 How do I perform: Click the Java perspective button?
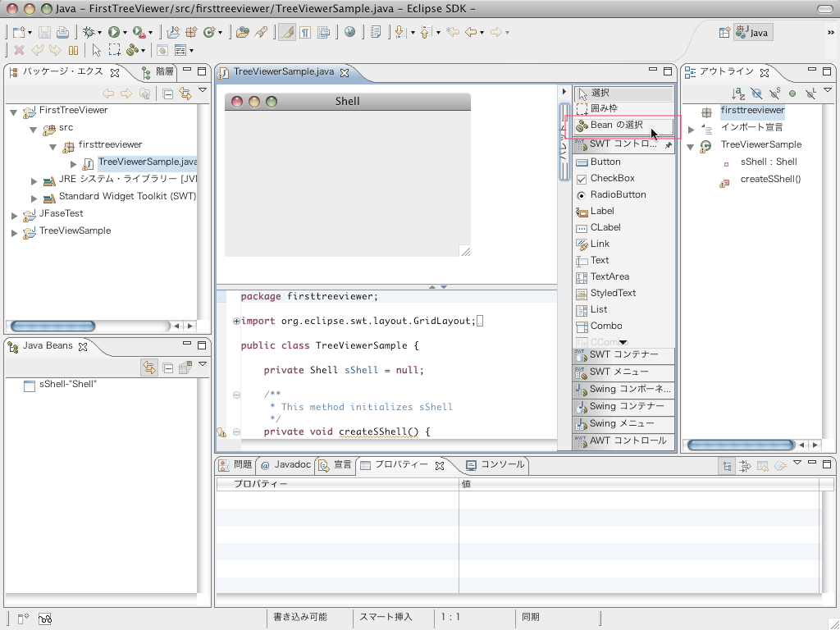752,33
